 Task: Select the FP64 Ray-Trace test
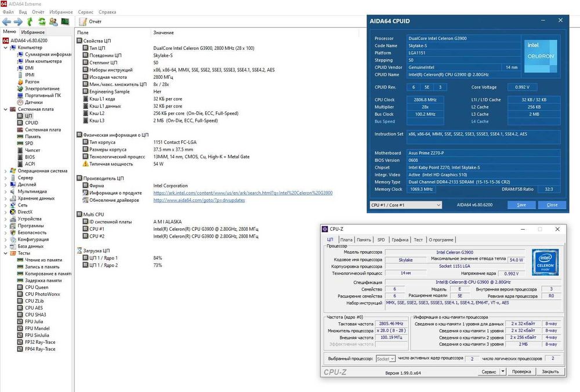pos(40,349)
